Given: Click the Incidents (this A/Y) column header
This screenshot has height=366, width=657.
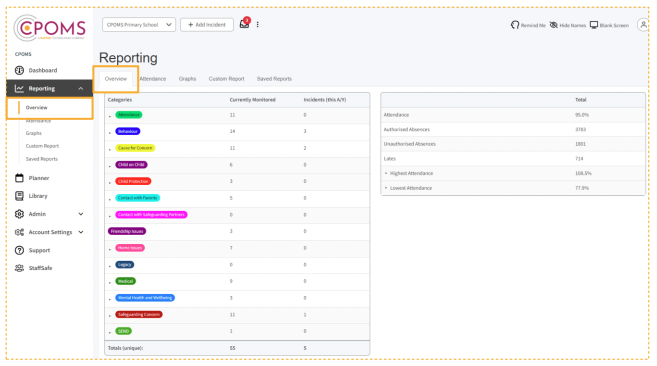Looking at the screenshot, I should (325, 100).
